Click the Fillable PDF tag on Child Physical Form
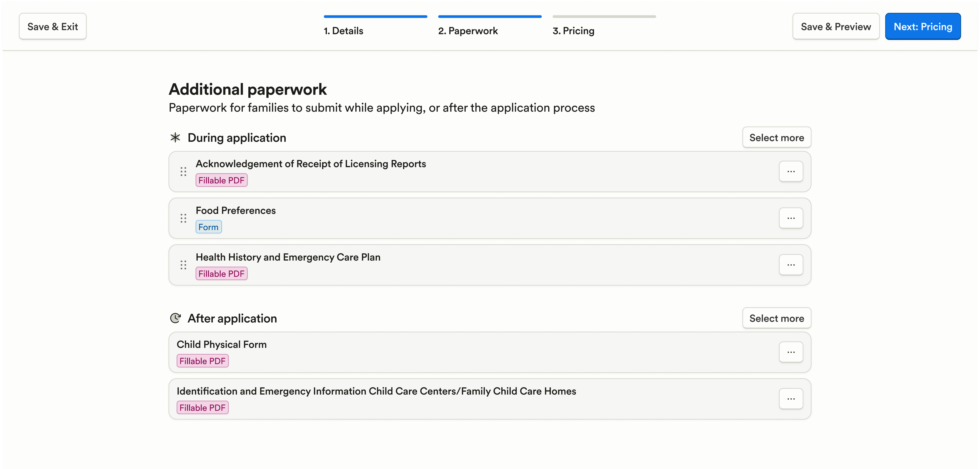Image resolution: width=980 pixels, height=469 pixels. click(202, 360)
